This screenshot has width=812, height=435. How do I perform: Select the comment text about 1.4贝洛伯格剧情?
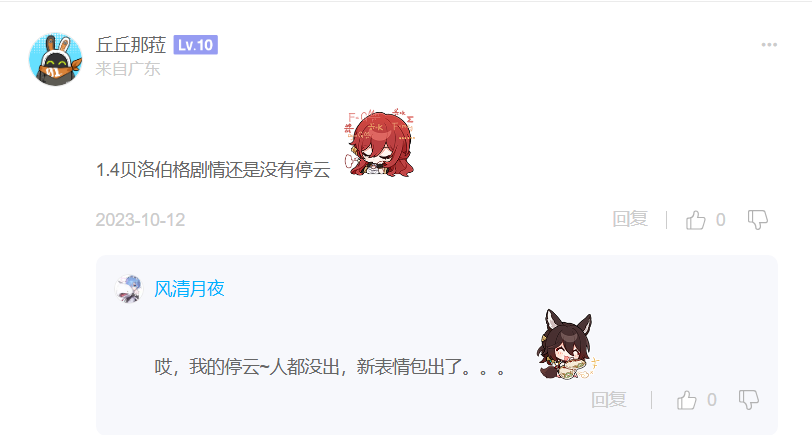pos(213,170)
